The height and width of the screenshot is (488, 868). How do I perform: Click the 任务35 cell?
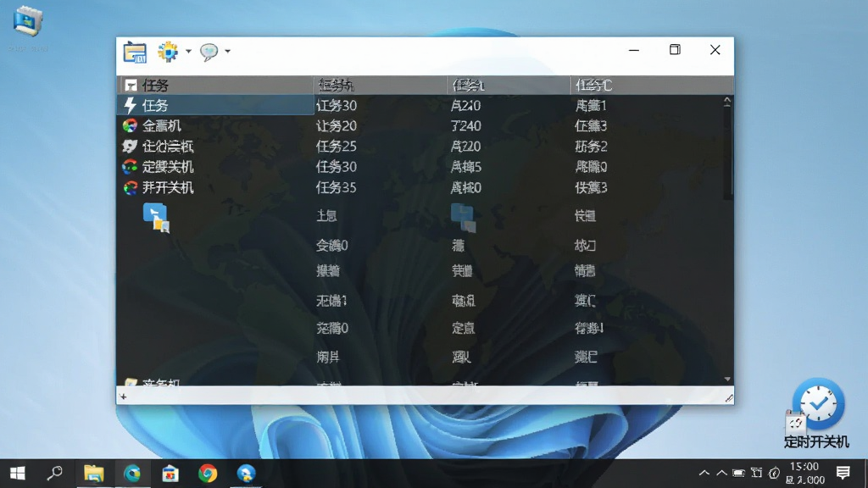tap(337, 187)
